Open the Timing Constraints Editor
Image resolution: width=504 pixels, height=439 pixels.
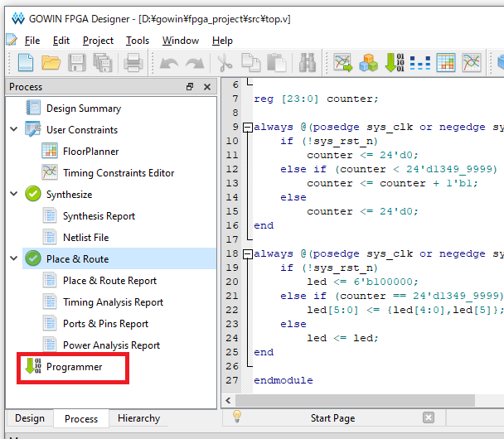pyautogui.click(x=118, y=173)
